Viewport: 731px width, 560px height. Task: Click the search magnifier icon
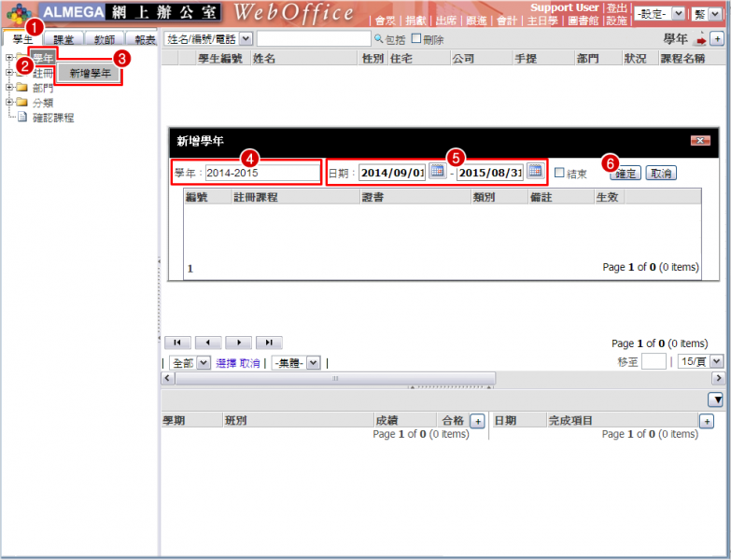coord(378,38)
